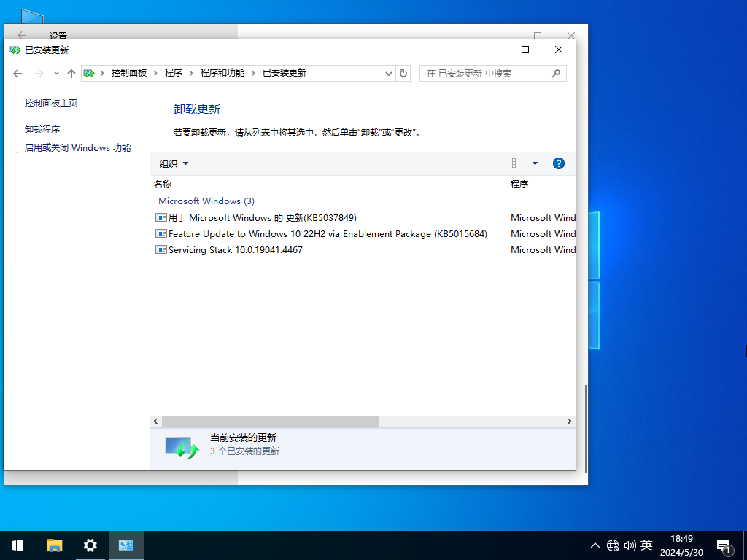Open Settings gear from the taskbar
This screenshot has height=560, width=747.
coord(90,545)
